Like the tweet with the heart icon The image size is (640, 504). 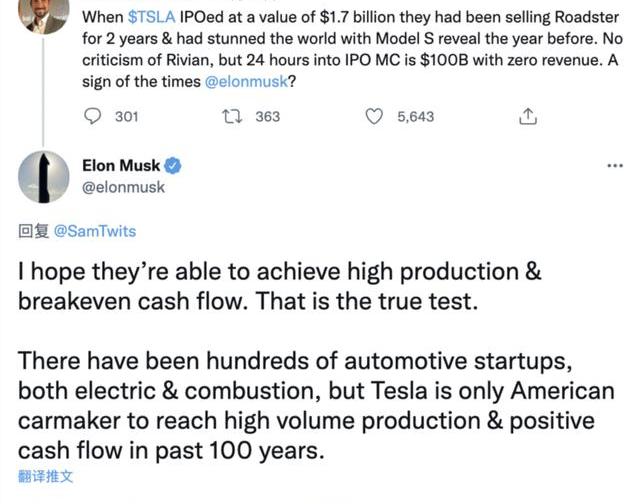[x=375, y=117]
